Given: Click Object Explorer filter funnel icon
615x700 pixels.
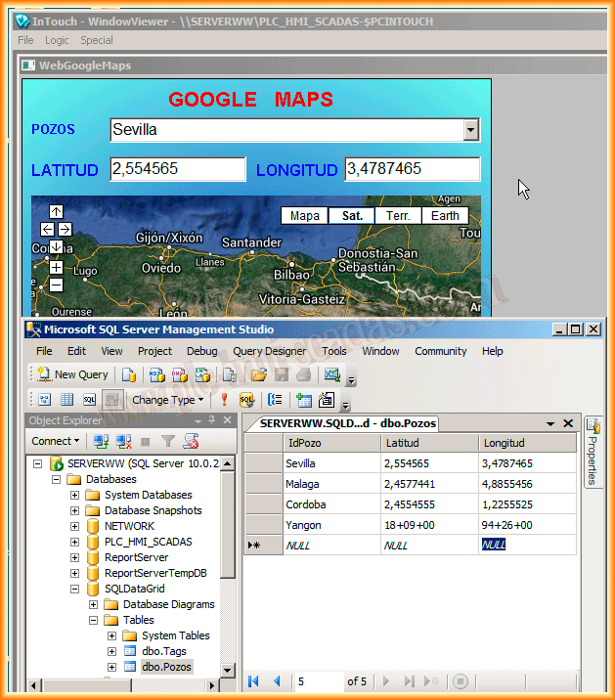Looking at the screenshot, I should 168,442.
